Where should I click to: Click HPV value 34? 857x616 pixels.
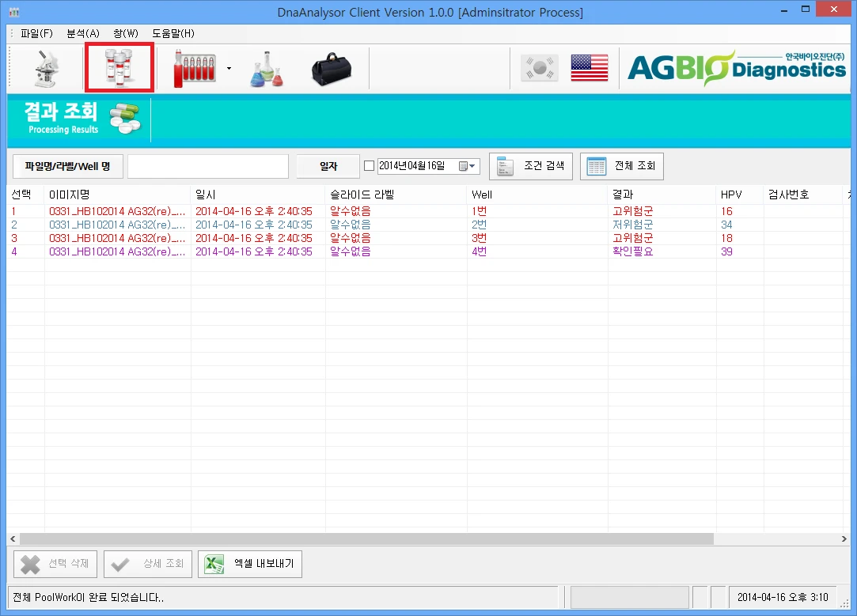point(726,225)
